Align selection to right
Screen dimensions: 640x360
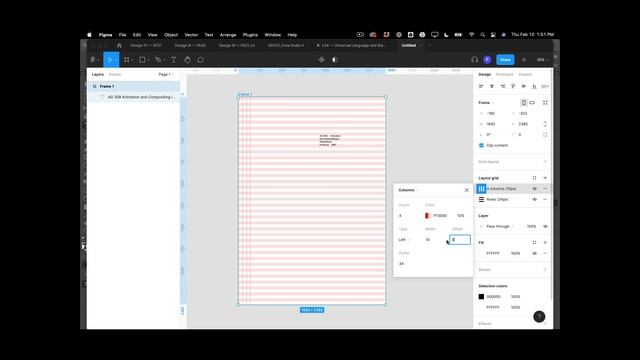tap(502, 86)
